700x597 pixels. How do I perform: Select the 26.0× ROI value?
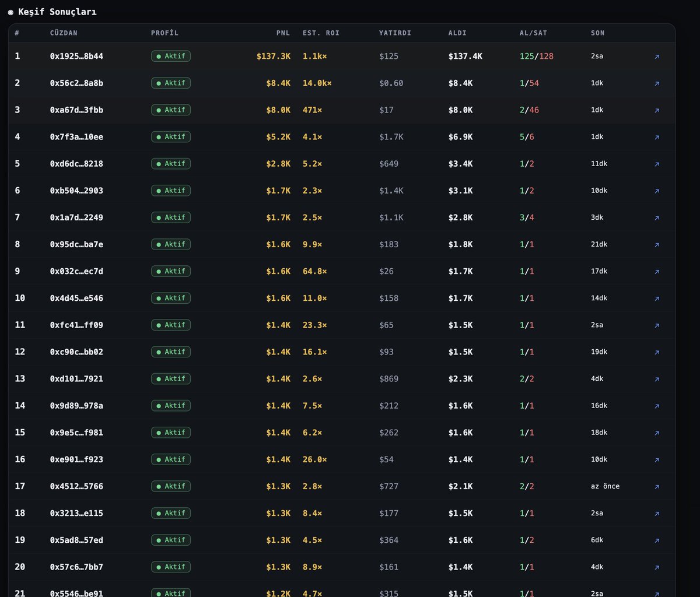point(314,459)
